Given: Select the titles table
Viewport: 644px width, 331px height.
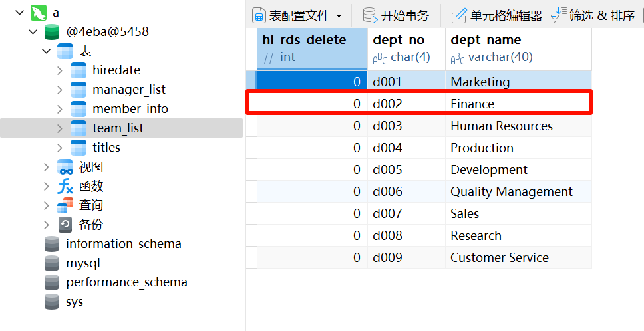Looking at the screenshot, I should 106,148.
